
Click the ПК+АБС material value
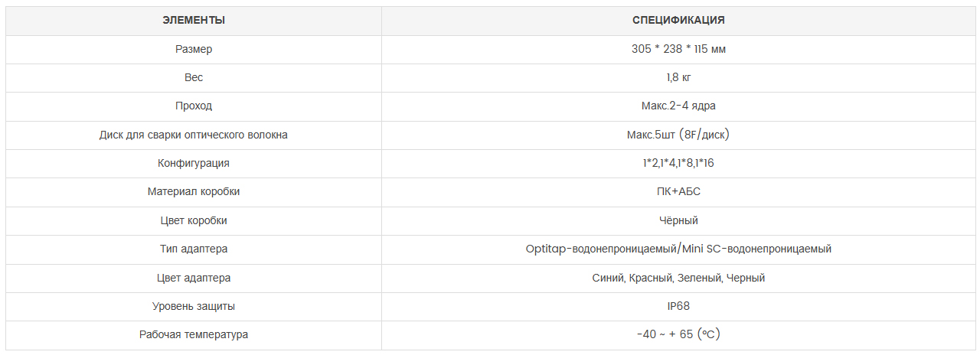[x=678, y=191]
